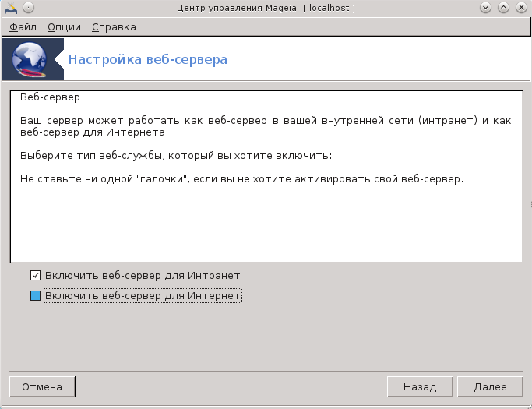Go back with the Назад button

[x=420, y=386]
